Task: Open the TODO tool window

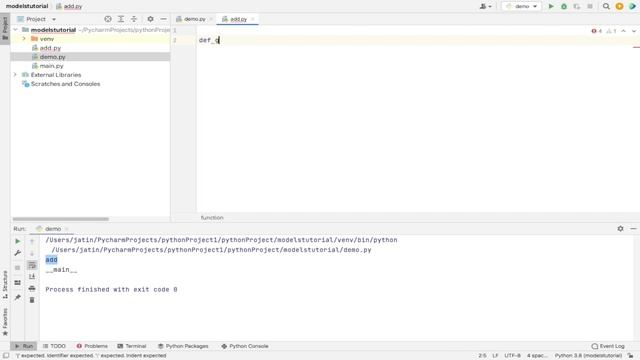Action: (x=54, y=346)
